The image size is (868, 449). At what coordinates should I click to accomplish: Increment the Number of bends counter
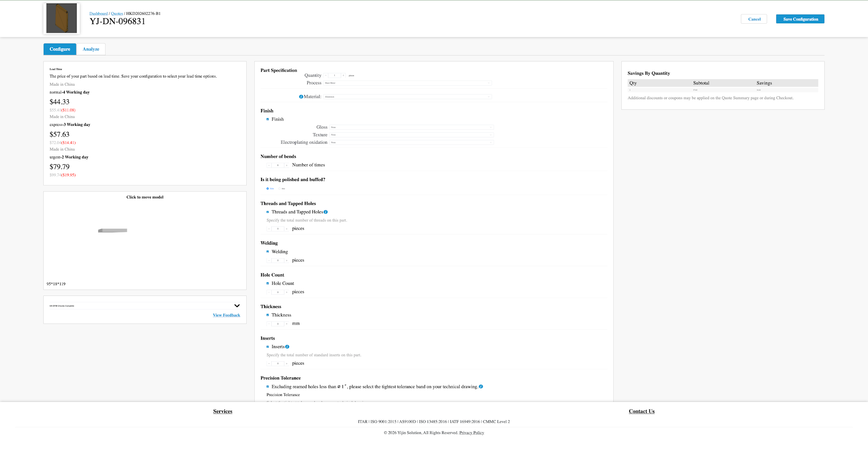(x=287, y=165)
